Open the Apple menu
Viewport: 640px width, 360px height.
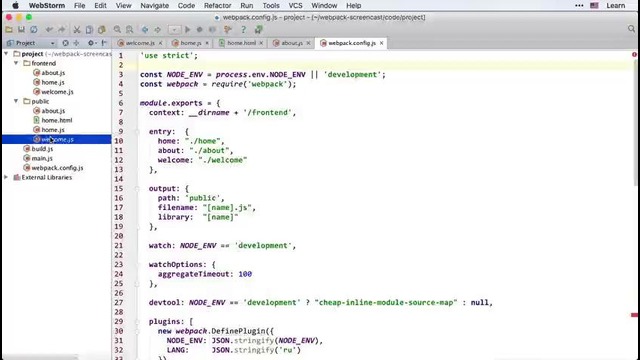tap(15, 6)
